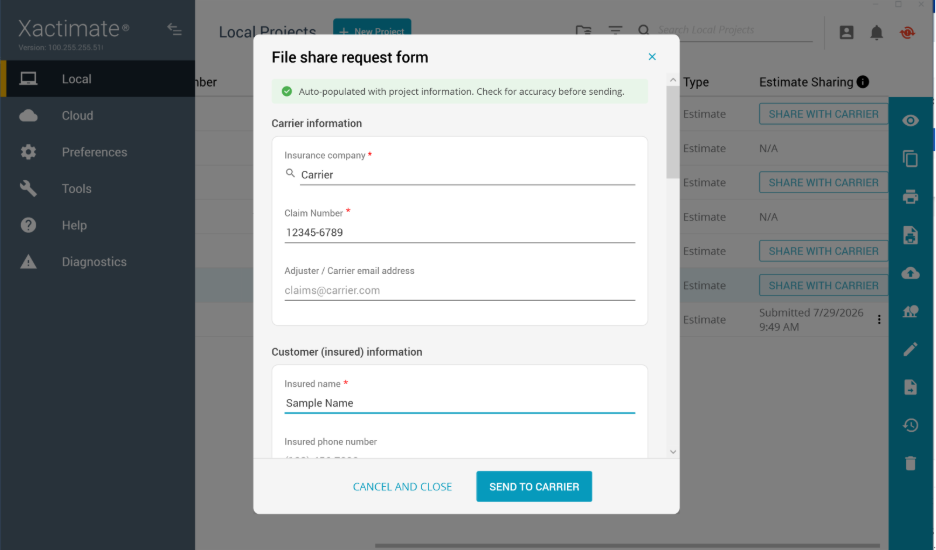Click the pencil edit icon
This screenshot has height=550, width=936.
click(910, 349)
